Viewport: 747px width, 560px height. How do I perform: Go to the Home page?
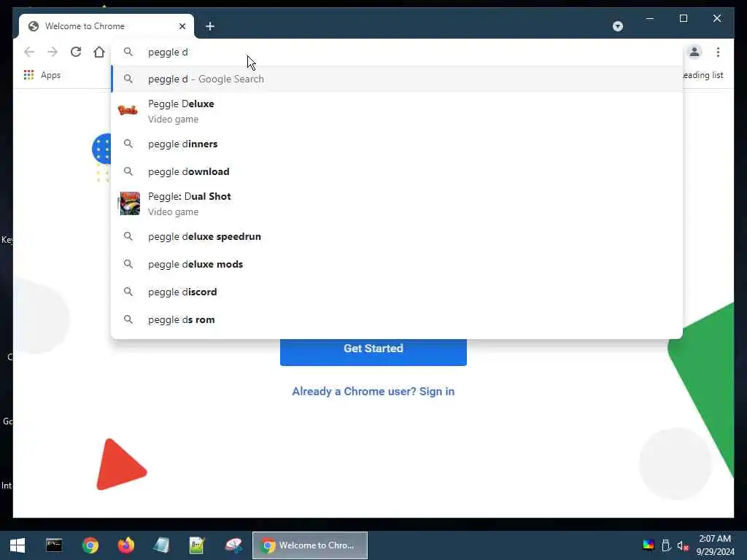tap(99, 52)
